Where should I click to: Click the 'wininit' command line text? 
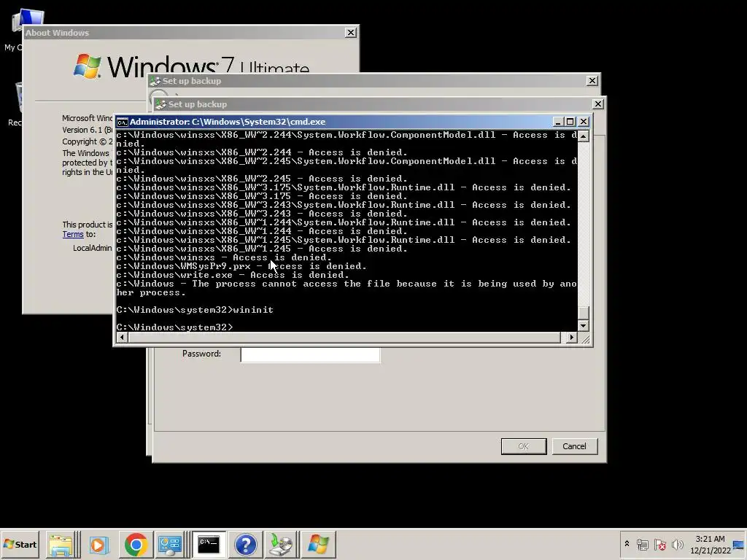pyautogui.click(x=253, y=310)
